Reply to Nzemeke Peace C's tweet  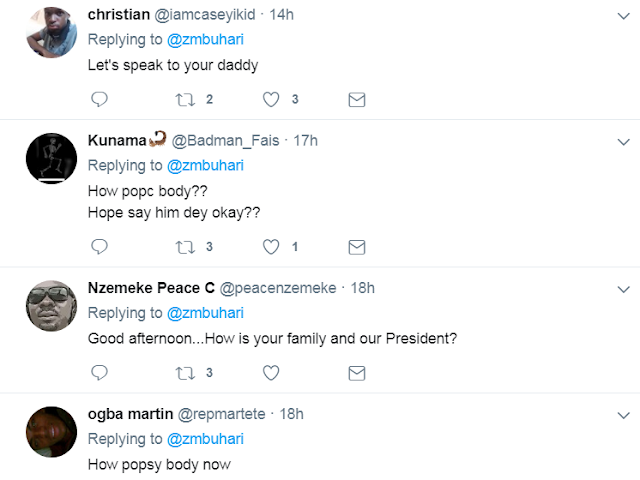(x=99, y=373)
